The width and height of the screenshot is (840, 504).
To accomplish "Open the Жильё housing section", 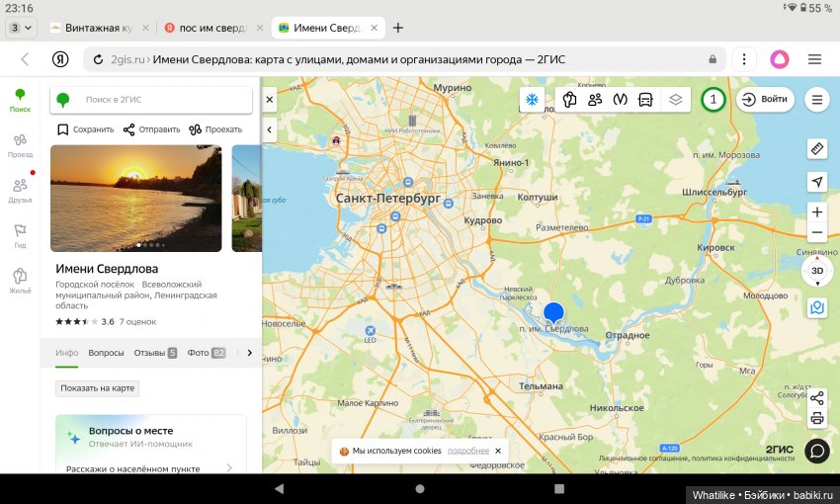I will coord(20,281).
